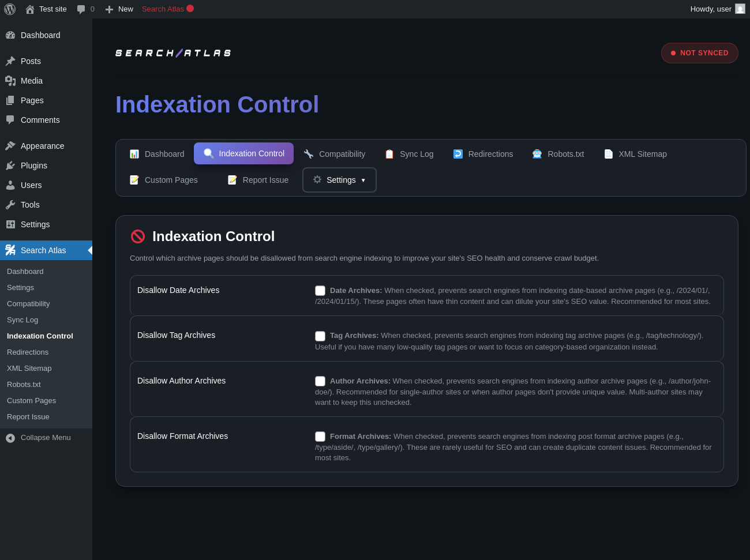Click the NOT SYNCED status button
This screenshot has height=560, width=750.
coord(699,53)
